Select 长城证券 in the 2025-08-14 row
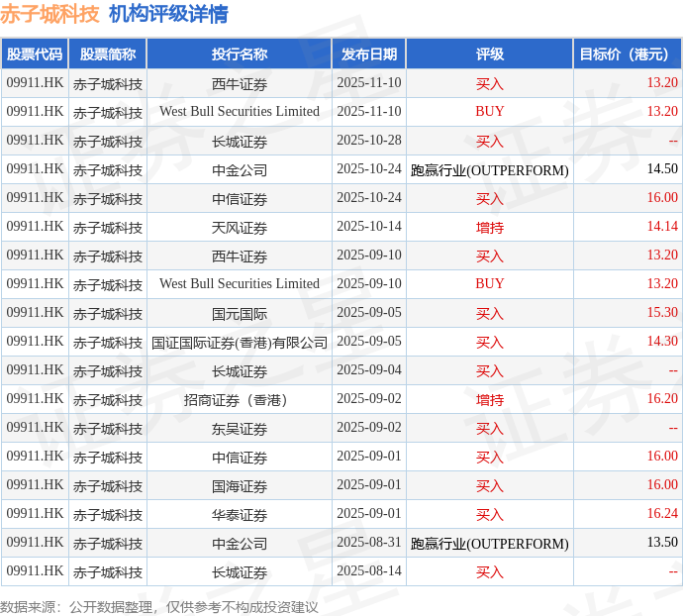 pos(240,572)
